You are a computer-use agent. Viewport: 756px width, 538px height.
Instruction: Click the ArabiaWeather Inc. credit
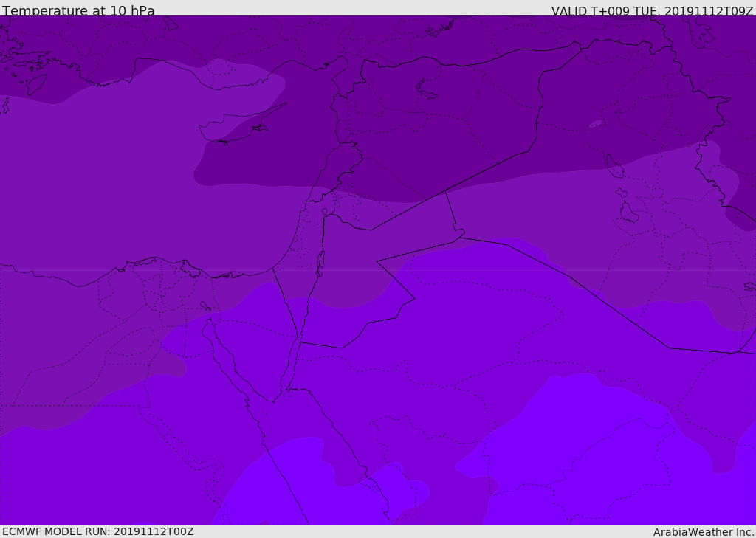704,532
